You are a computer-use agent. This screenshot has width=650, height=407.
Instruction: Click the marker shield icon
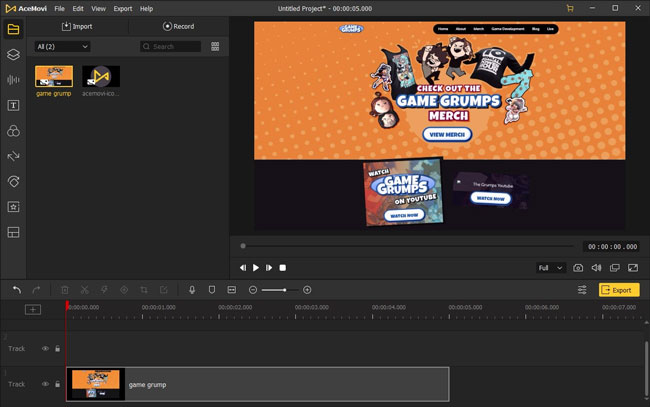coord(212,290)
